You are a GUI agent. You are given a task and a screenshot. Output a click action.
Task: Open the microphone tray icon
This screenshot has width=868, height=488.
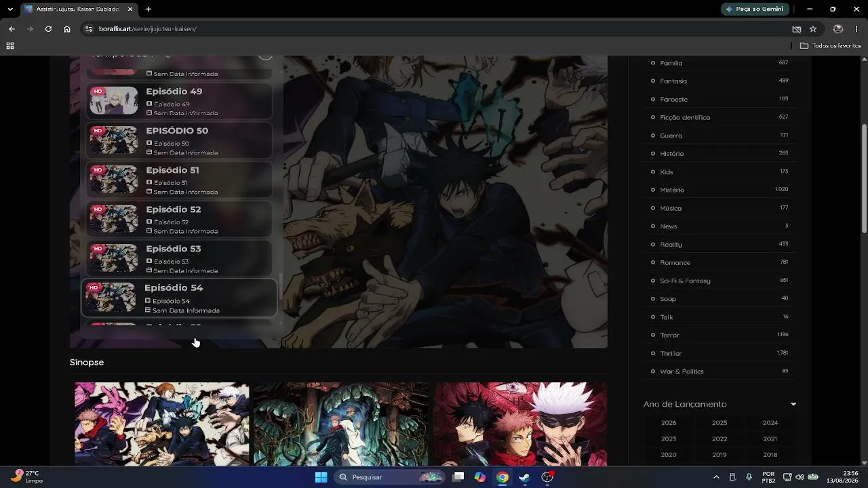749,477
